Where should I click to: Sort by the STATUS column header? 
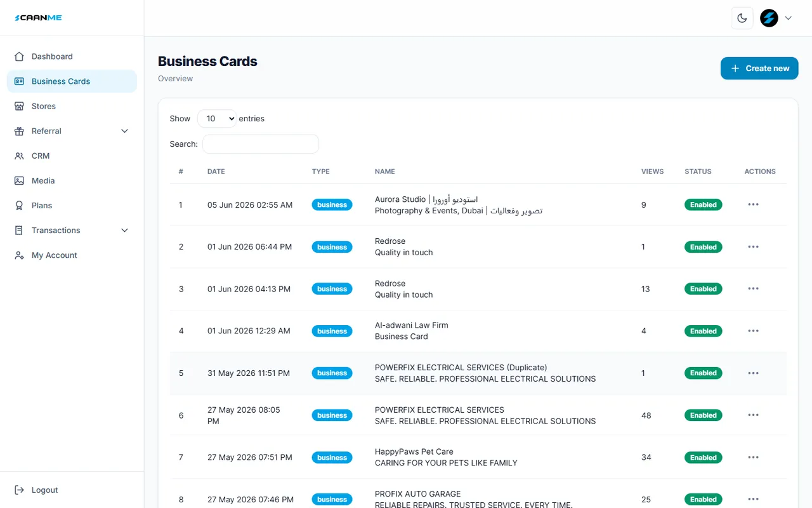(698, 171)
